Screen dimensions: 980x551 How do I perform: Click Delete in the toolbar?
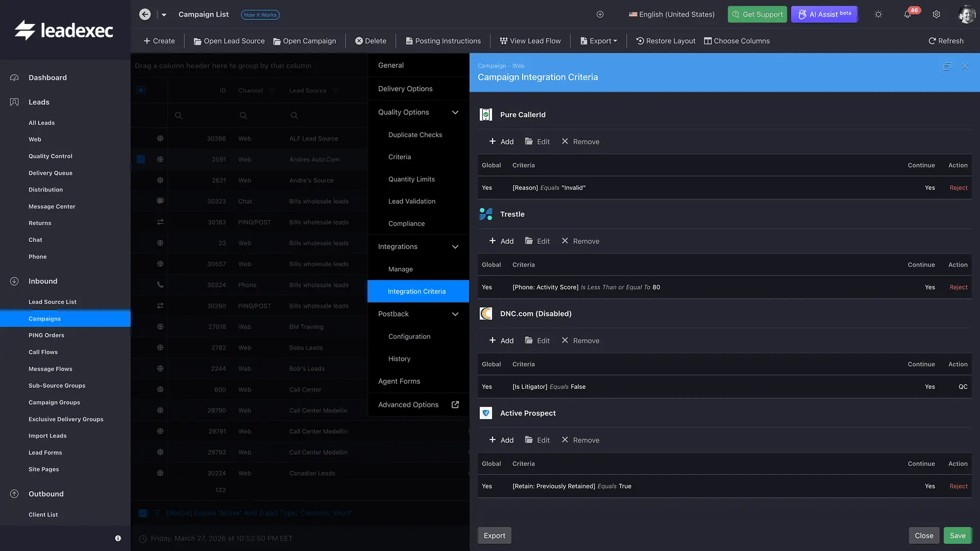pos(371,41)
